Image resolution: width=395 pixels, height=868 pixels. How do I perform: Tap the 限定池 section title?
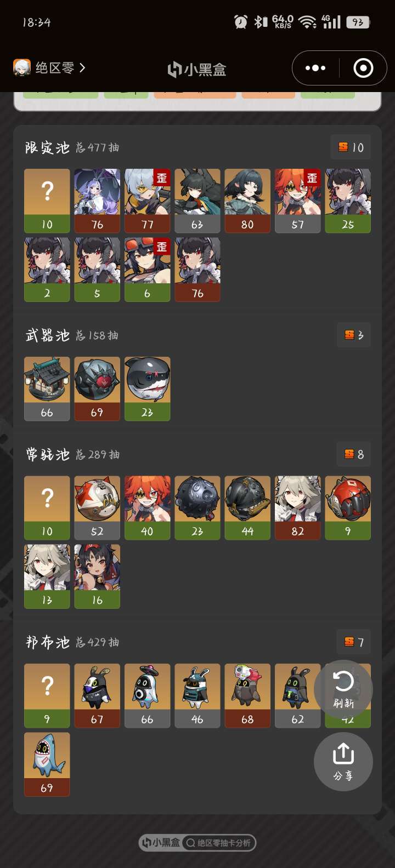(x=47, y=147)
